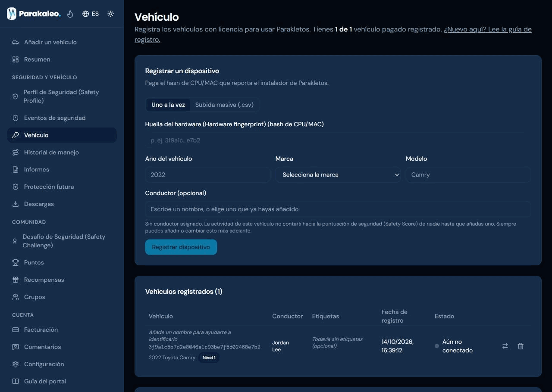Click the key icon beside Vehículo

tap(16, 135)
